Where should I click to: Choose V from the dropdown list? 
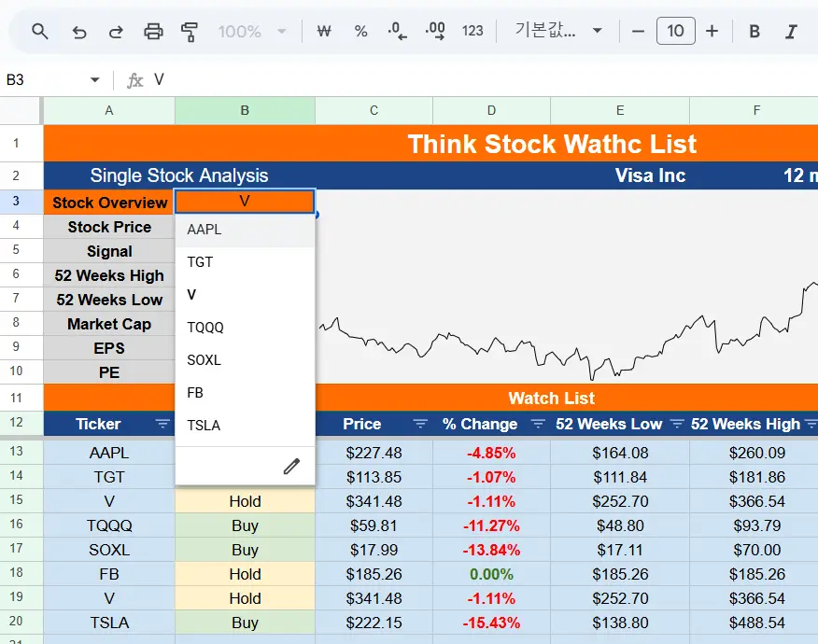246,295
